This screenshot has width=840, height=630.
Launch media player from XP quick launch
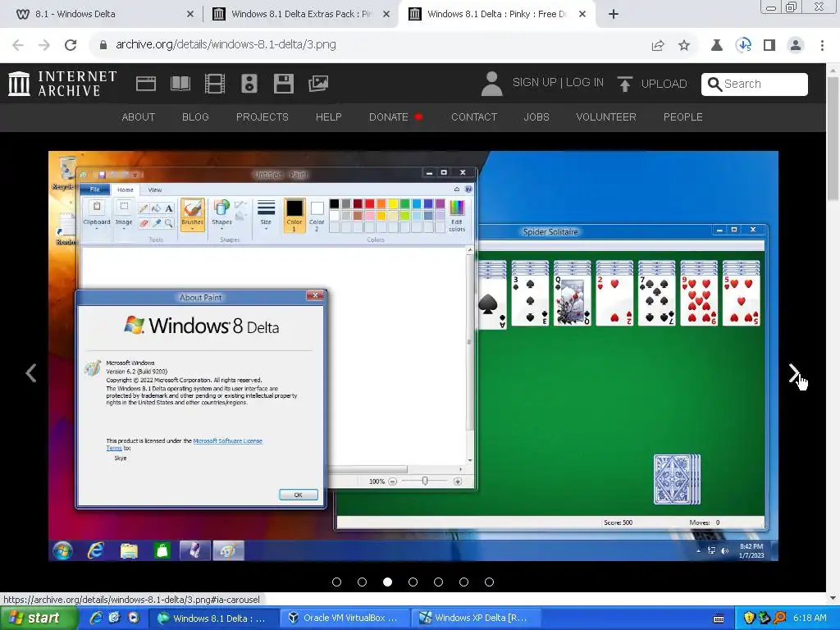point(134,618)
